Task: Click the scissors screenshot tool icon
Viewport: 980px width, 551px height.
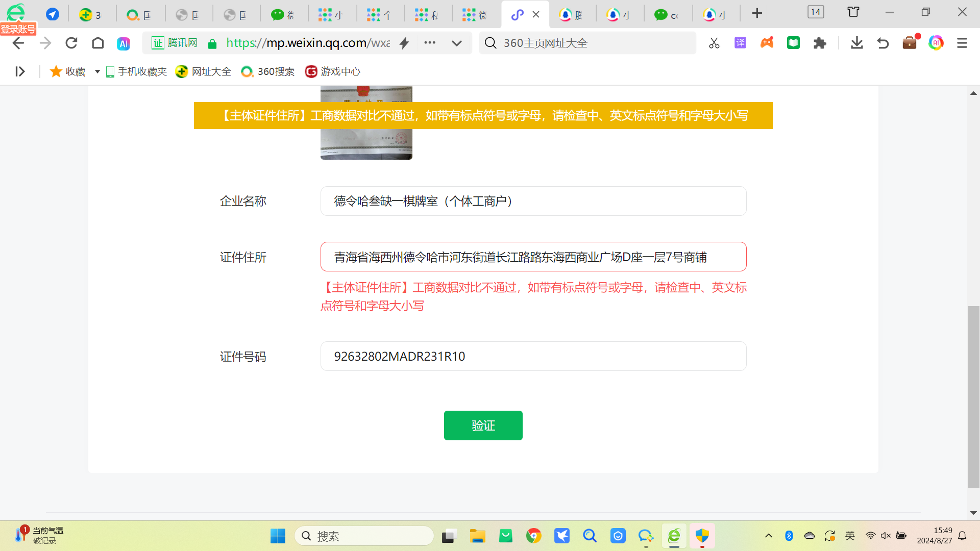Action: 714,43
